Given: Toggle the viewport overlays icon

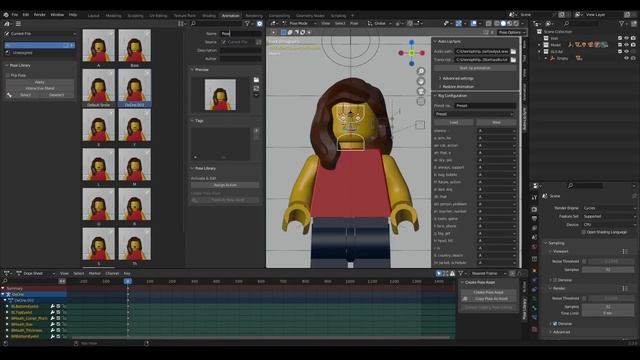Looking at the screenshot, I should tap(473, 24).
